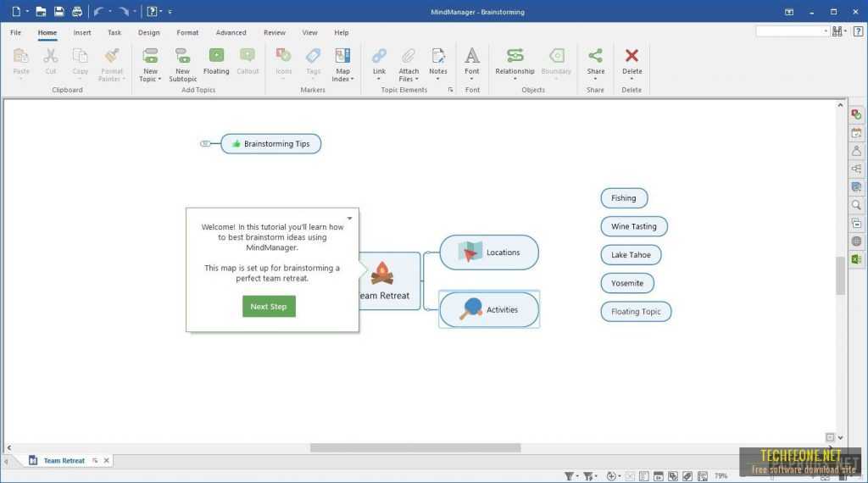Click the ribbon search input field
Viewport: 868px width, 483px height.
click(793, 31)
